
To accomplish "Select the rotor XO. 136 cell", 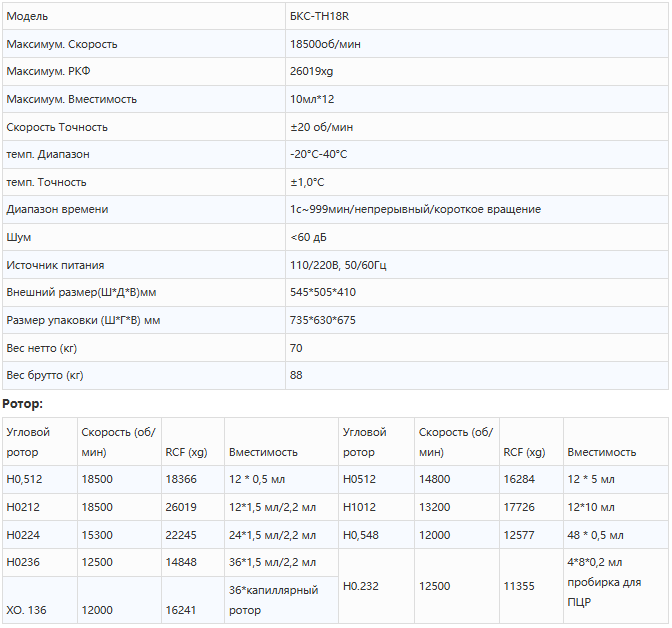I will 26,609.
